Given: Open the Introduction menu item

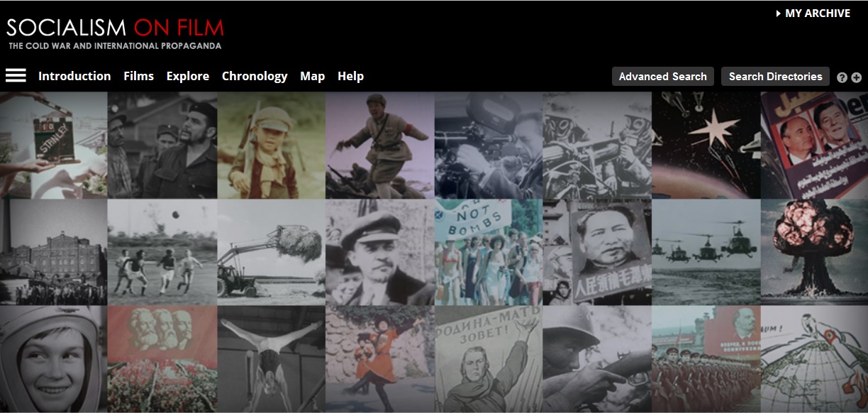Looking at the screenshot, I should tap(74, 76).
